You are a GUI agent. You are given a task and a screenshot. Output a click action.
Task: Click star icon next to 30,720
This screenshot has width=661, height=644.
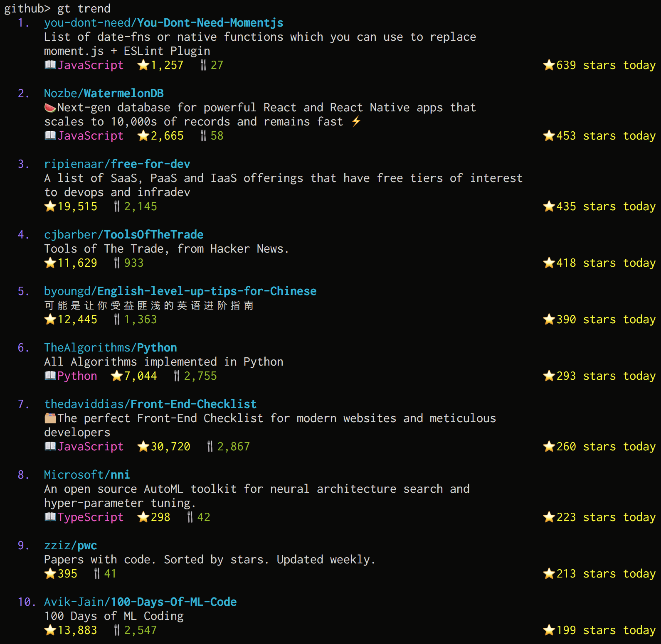[x=143, y=446]
